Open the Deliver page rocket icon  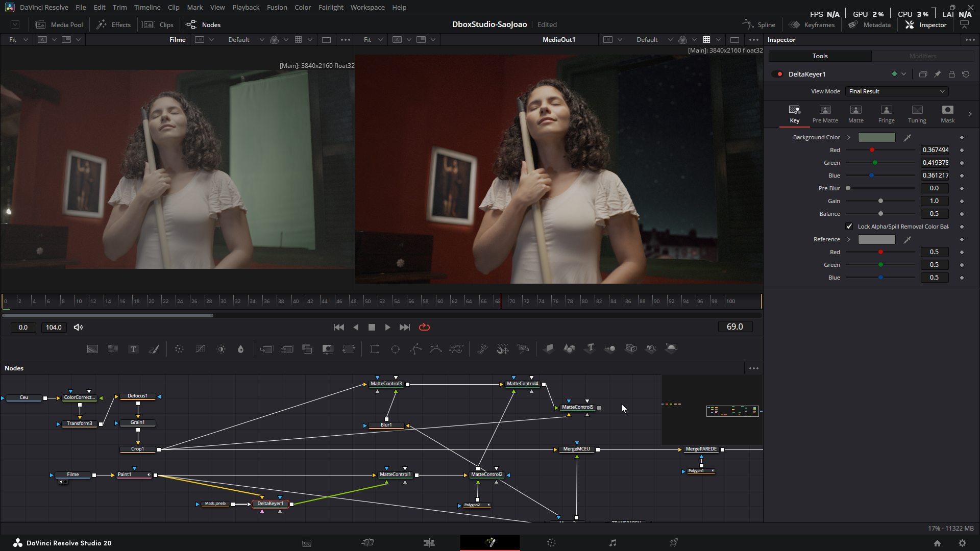tap(674, 543)
